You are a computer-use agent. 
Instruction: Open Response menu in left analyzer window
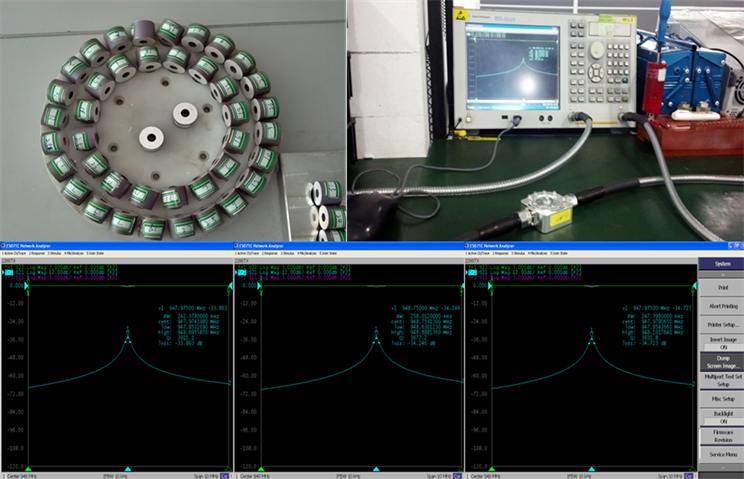39,251
